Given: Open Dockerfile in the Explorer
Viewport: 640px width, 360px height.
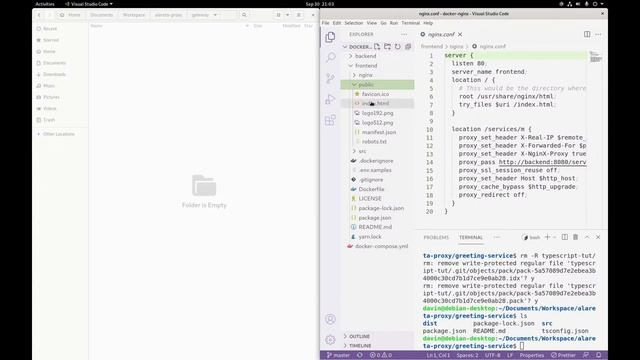Looking at the screenshot, I should (x=371, y=189).
